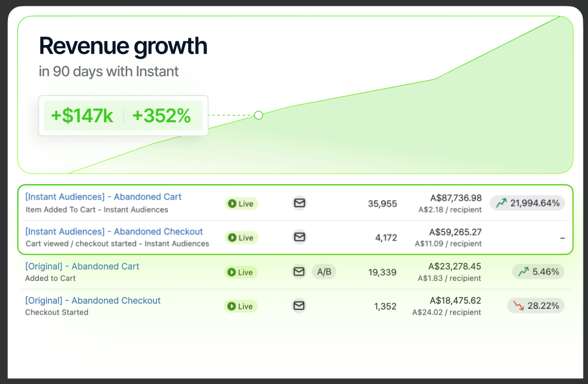Viewport: 588px width, 384px height.
Task: Click email icon in Instant Audiences Abandoned Checkout row
Action: pyautogui.click(x=299, y=237)
